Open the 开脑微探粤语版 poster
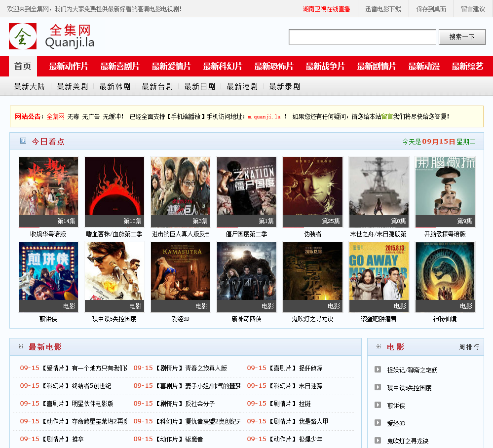This screenshot has width=493, height=448. [445, 192]
